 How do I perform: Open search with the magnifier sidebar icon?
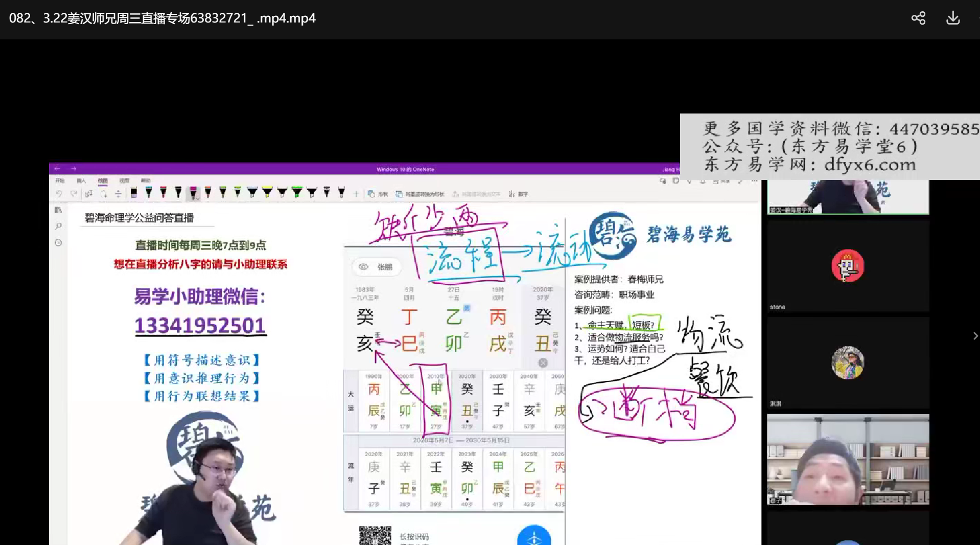[x=58, y=226]
